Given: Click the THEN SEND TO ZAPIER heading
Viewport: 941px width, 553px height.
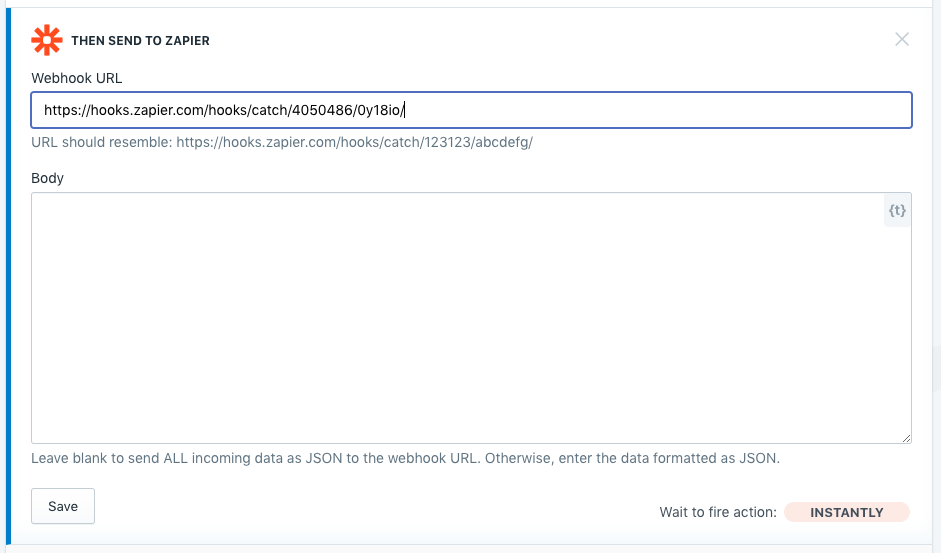Looking at the screenshot, I should pyautogui.click(x=140, y=41).
